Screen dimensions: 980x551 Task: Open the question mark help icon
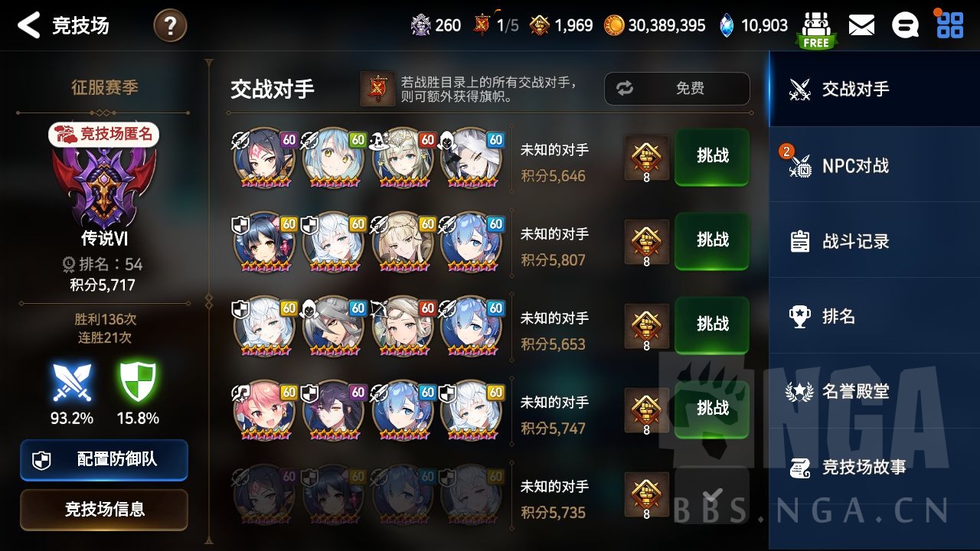coord(170,26)
